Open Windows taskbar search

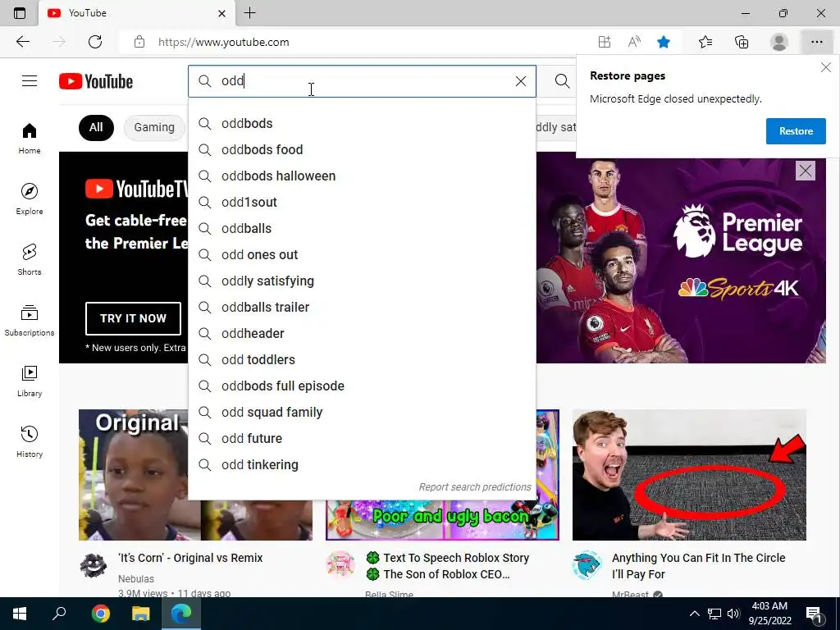pos(59,614)
